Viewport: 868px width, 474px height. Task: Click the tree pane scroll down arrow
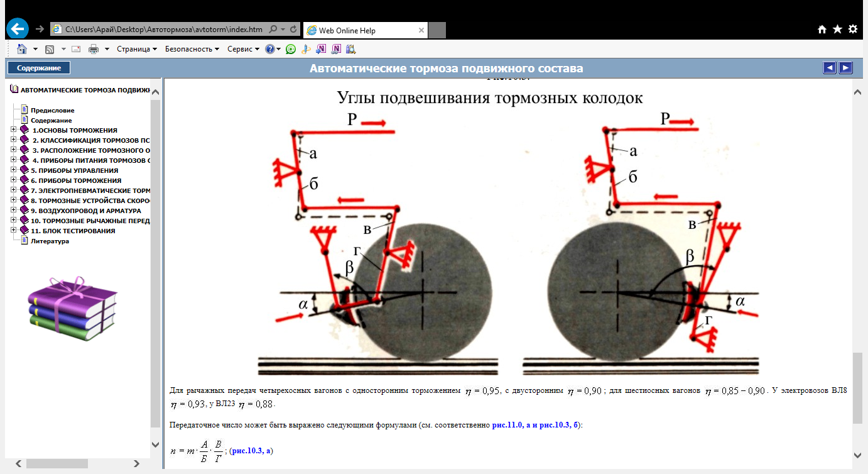pos(156,444)
